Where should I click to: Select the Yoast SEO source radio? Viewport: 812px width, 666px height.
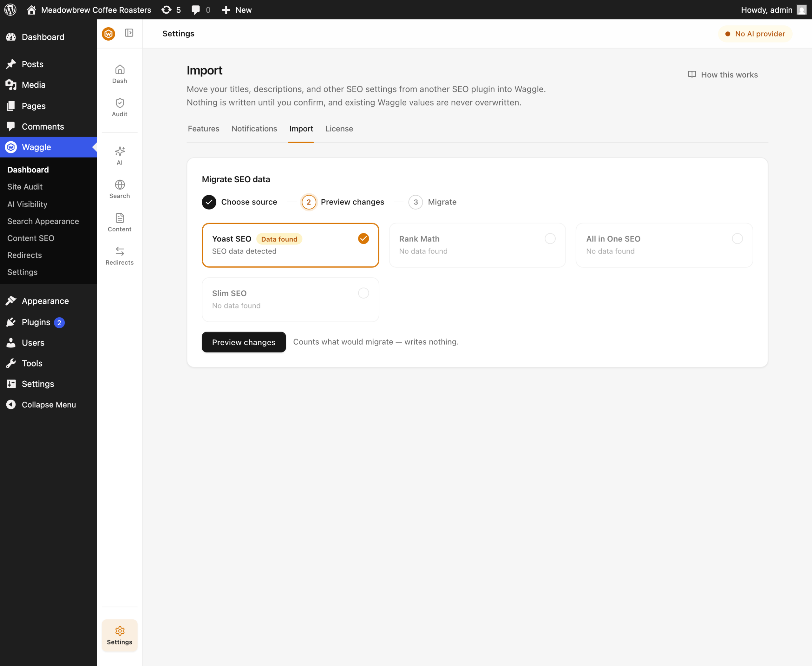[x=363, y=239]
